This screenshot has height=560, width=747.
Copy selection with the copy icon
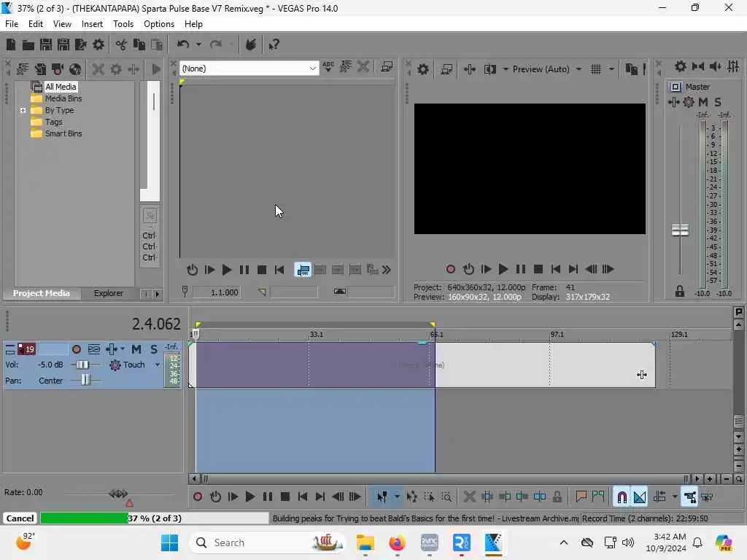point(139,44)
